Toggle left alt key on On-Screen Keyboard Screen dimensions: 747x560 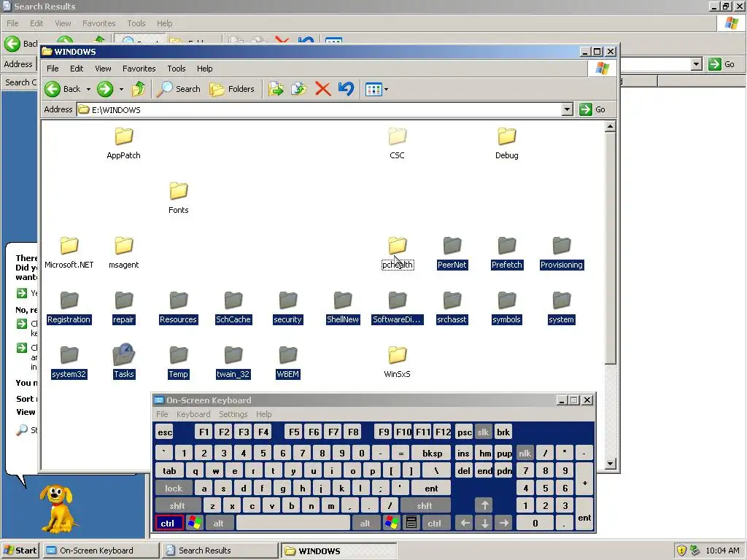pos(218,524)
